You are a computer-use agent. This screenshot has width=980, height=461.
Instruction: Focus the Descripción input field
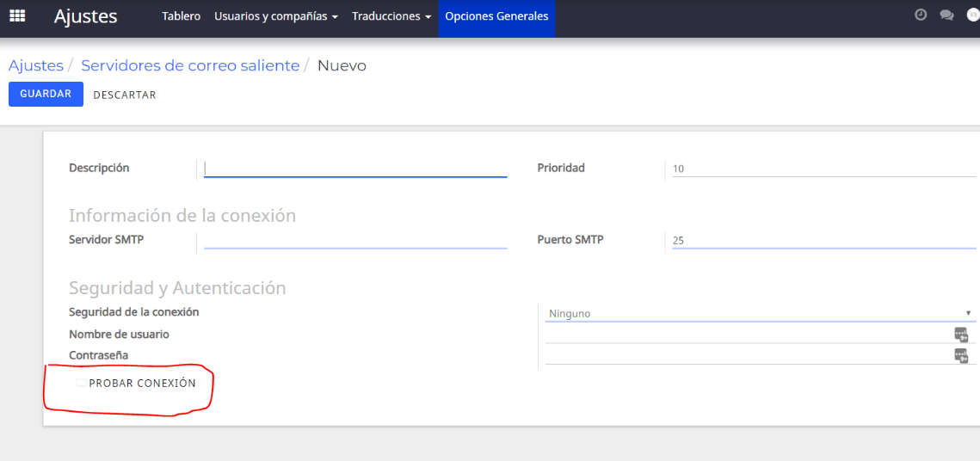[355, 169]
